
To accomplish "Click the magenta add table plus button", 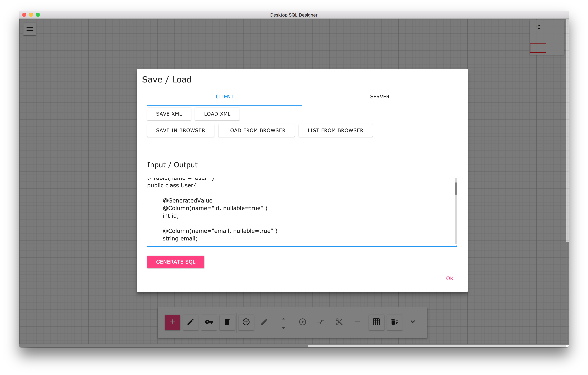I will [172, 322].
